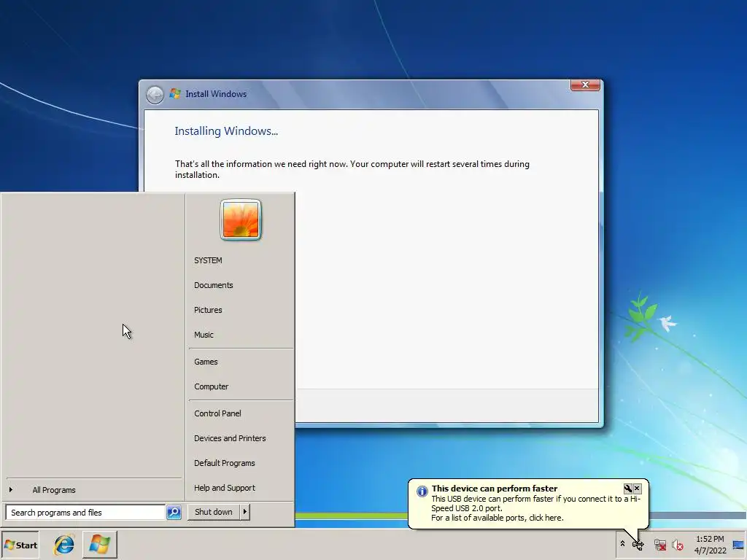Screen dimensions: 747x560
Task: Click the Start button
Action: (x=20, y=545)
